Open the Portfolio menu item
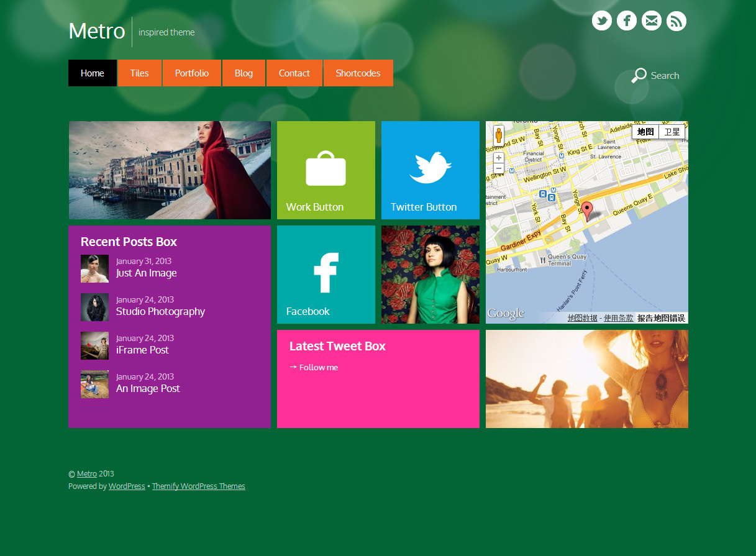The image size is (756, 556). 192,73
